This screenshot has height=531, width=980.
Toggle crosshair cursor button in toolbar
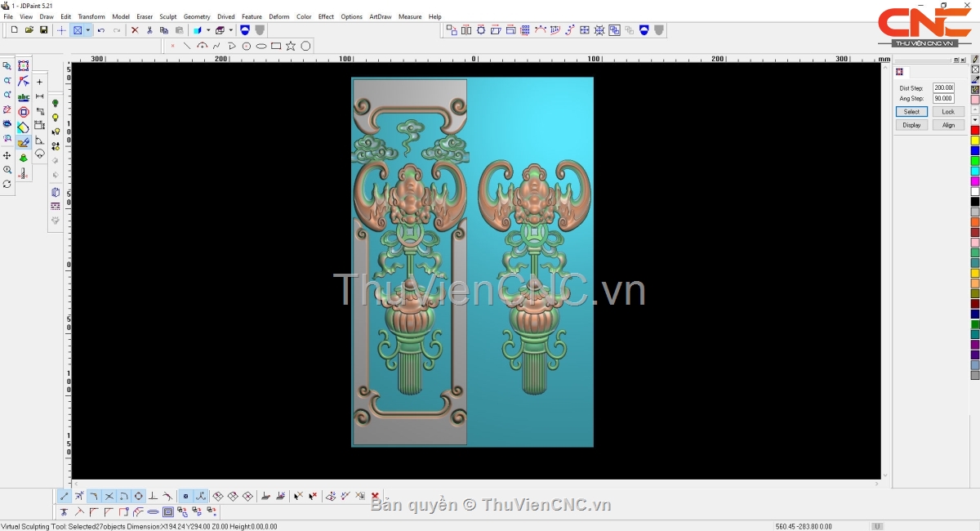pos(61,30)
